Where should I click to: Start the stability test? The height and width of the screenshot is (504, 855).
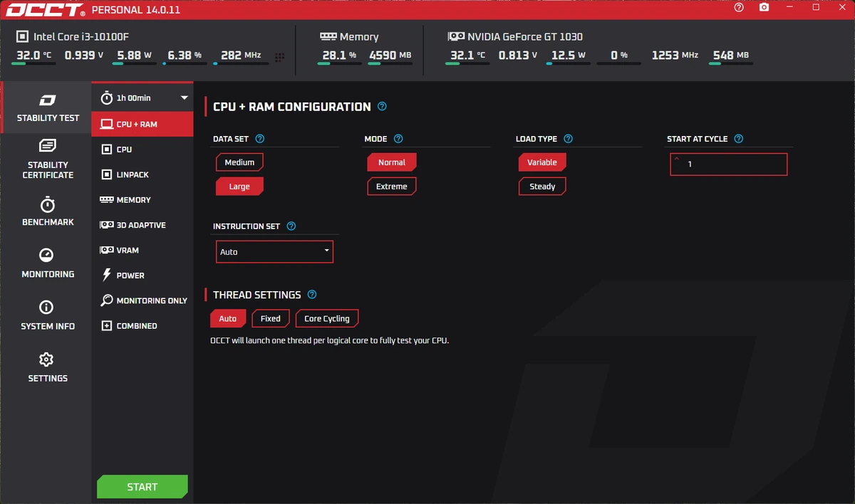(142, 487)
